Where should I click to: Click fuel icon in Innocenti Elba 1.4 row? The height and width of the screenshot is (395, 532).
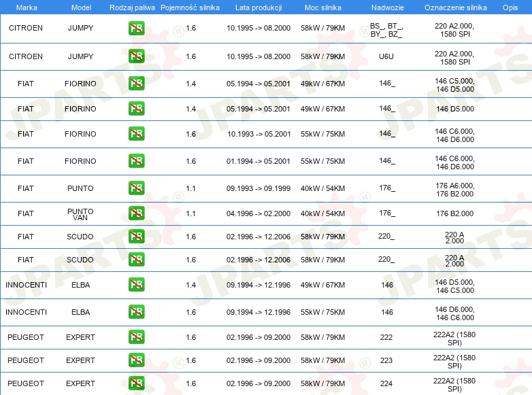(136, 284)
